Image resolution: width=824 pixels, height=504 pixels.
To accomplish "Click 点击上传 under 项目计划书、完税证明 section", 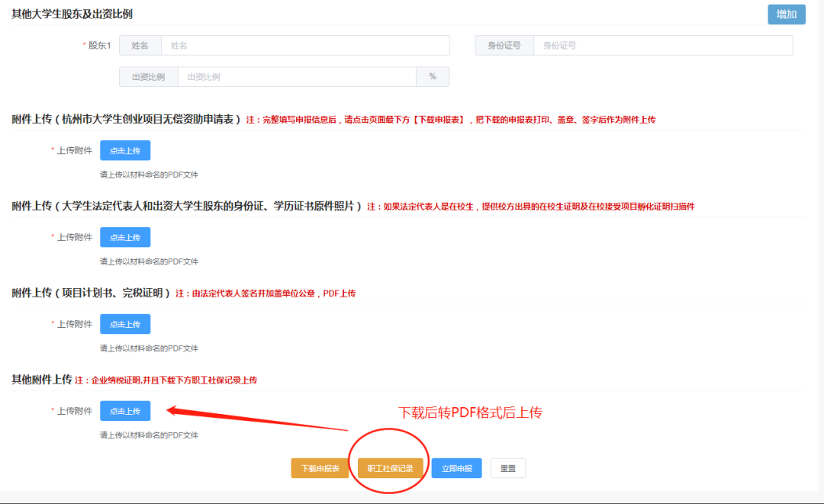I will (x=124, y=324).
